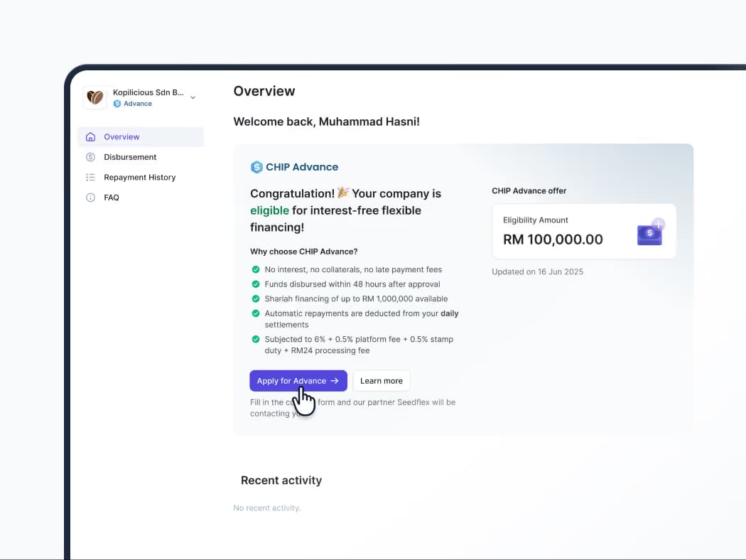Click the Kopilicious coffee bean logo
Screen dimensions: 746x560
95,97
